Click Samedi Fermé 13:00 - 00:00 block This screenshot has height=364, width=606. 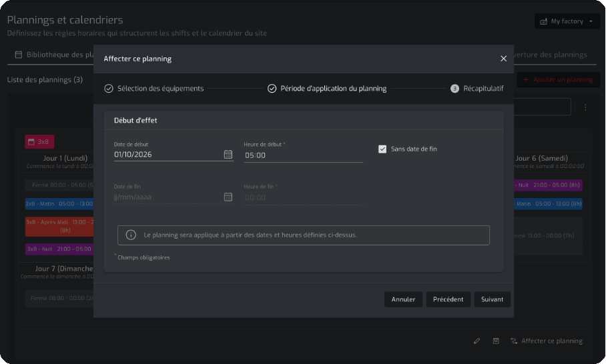[548, 235]
